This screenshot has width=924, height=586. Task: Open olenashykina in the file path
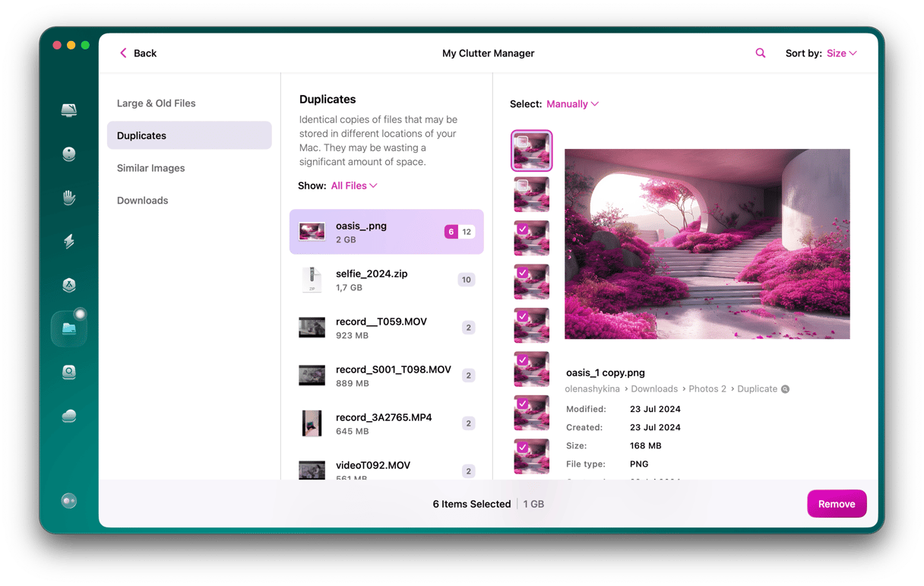[x=592, y=389]
